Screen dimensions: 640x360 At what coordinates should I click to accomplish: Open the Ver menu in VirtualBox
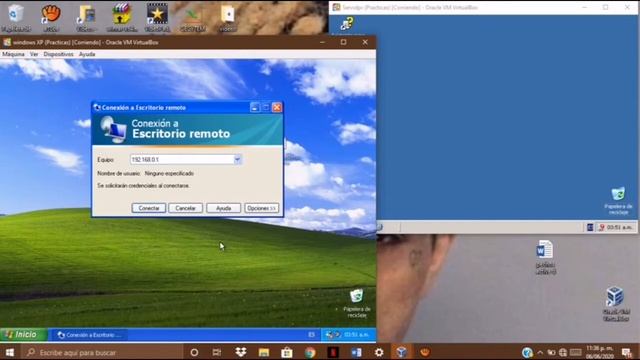[34, 54]
